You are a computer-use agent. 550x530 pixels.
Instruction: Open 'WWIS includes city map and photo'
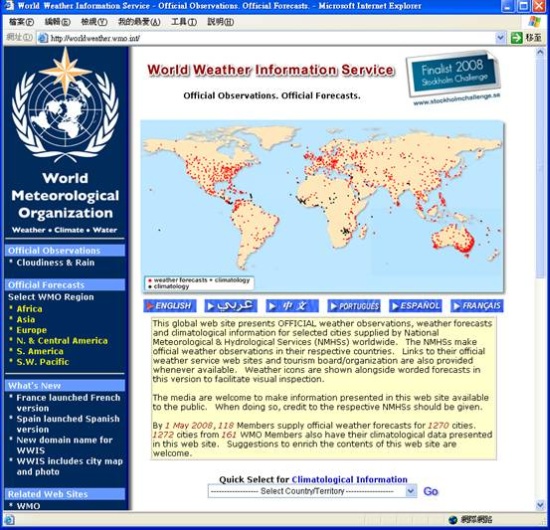pos(69,466)
